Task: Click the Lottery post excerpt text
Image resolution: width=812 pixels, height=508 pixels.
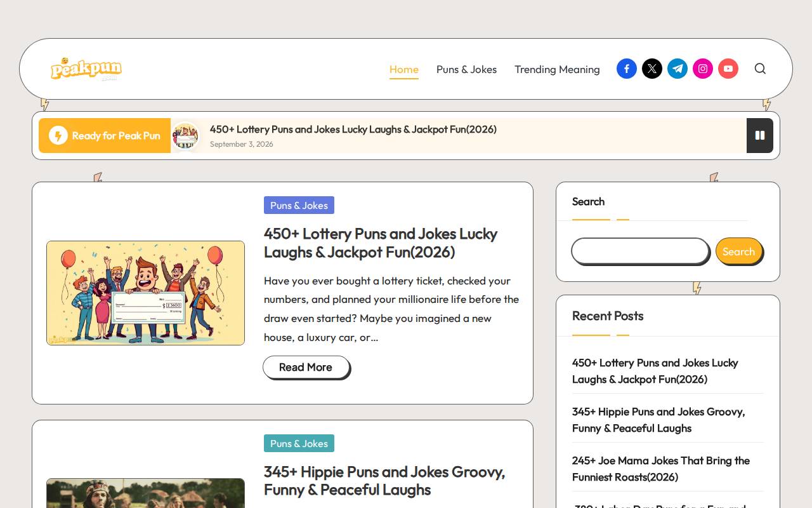Action: point(391,309)
